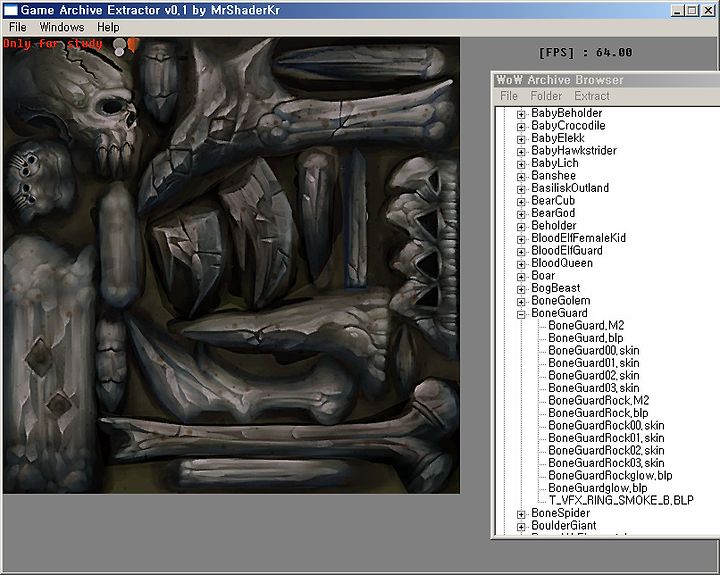The image size is (720, 575).
Task: Select the BoulderGiant tree label
Action: click(563, 525)
